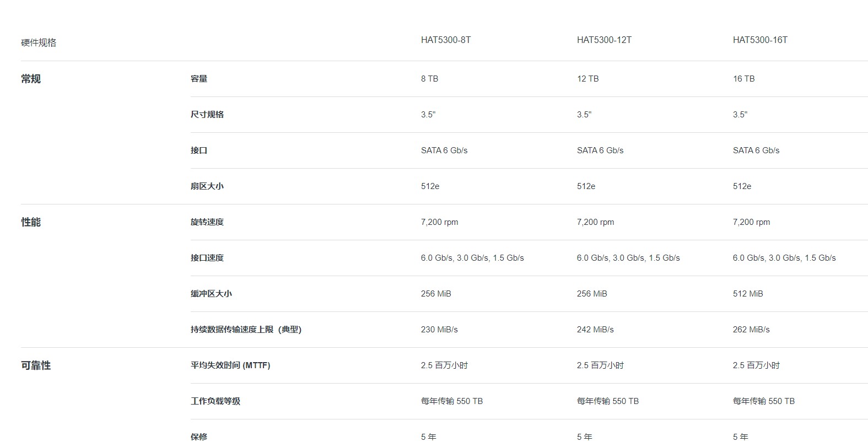This screenshot has height=447, width=868.
Task: Click the 262 MiB/s transfer speed value
Action: 751,330
